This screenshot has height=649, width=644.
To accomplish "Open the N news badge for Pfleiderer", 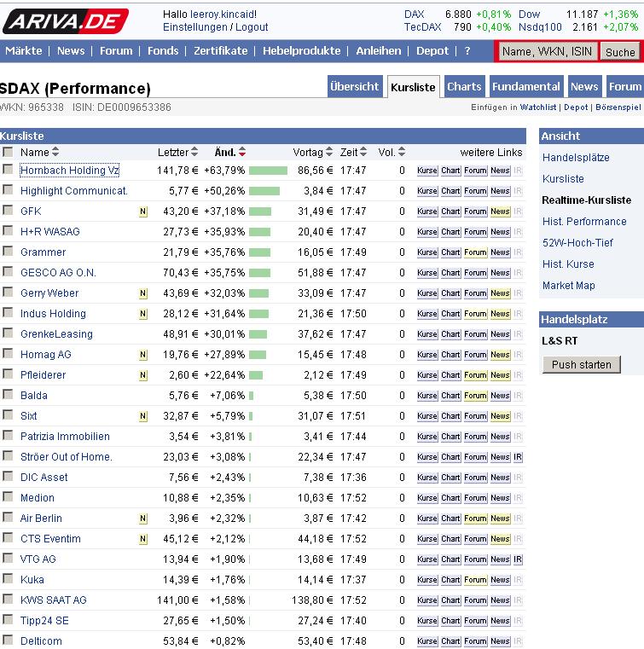I will 143,375.
